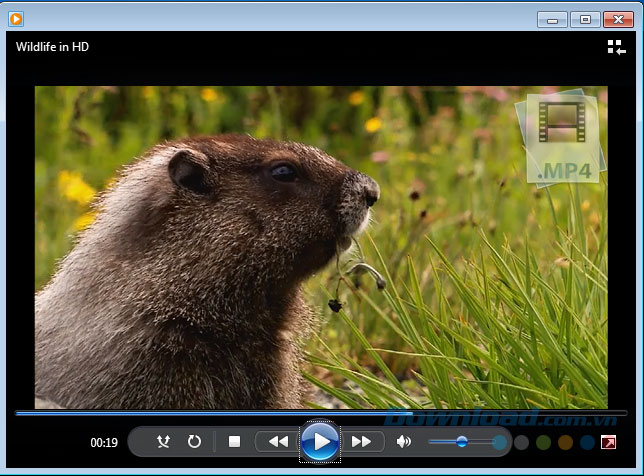Switch to full screen view
644x476 pixels.
609,442
